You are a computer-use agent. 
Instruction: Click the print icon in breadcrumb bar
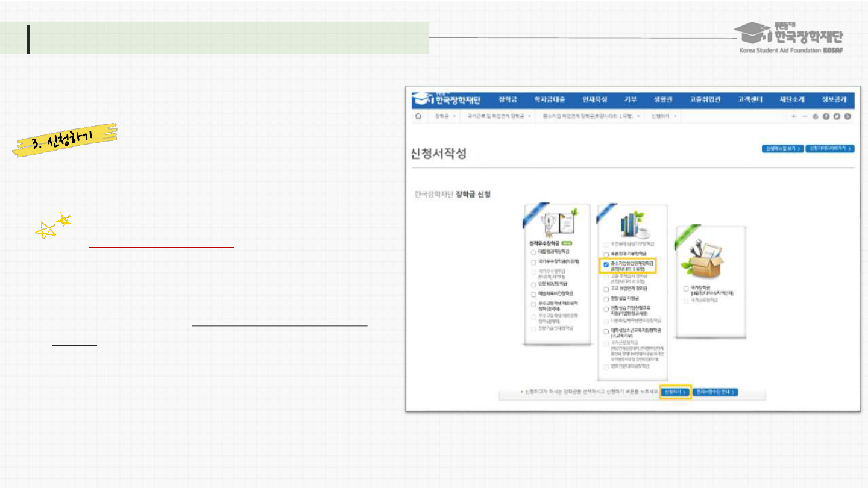[816, 116]
